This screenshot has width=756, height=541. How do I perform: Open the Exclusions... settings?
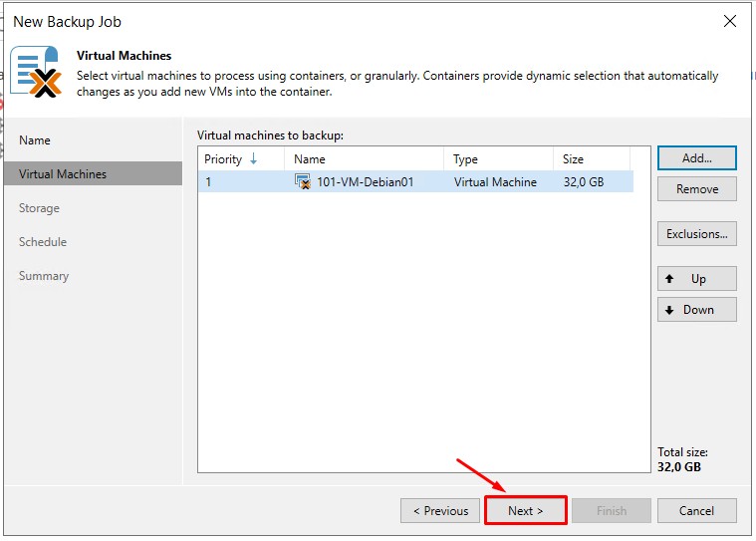tap(696, 234)
